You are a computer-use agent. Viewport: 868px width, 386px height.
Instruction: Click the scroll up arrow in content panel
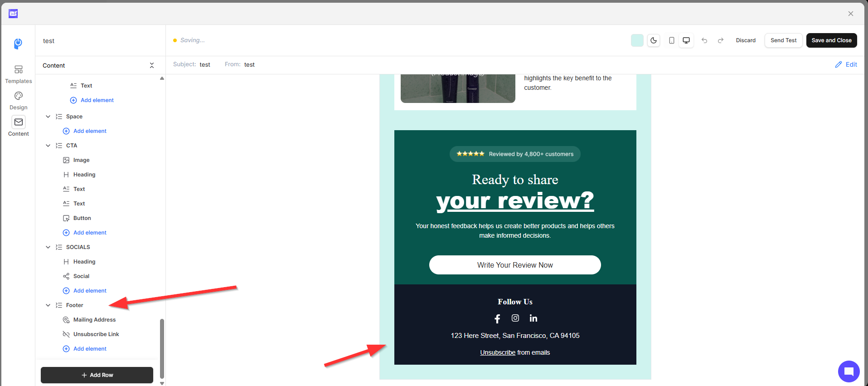pyautogui.click(x=162, y=78)
